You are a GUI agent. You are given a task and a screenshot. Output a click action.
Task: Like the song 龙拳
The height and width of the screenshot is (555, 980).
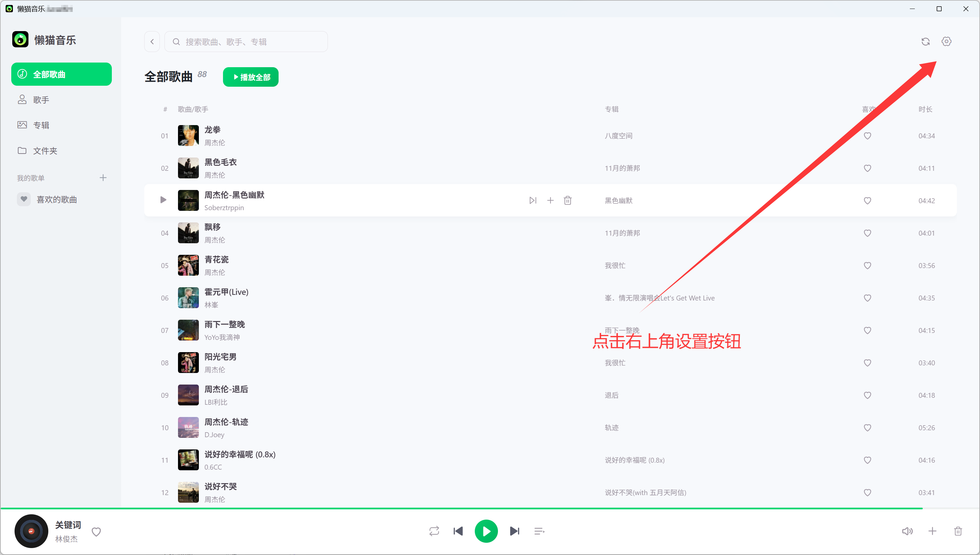[x=867, y=136]
